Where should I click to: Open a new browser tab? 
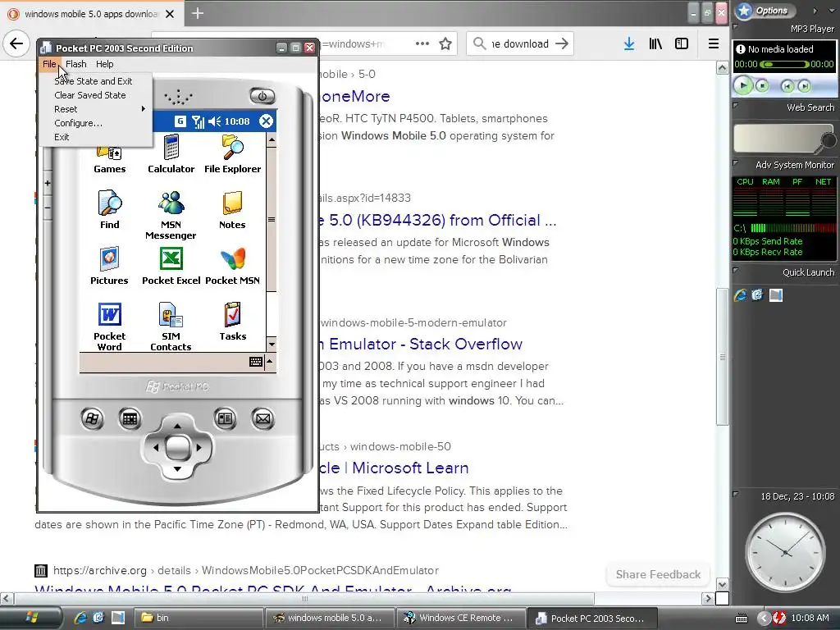pyautogui.click(x=198, y=13)
